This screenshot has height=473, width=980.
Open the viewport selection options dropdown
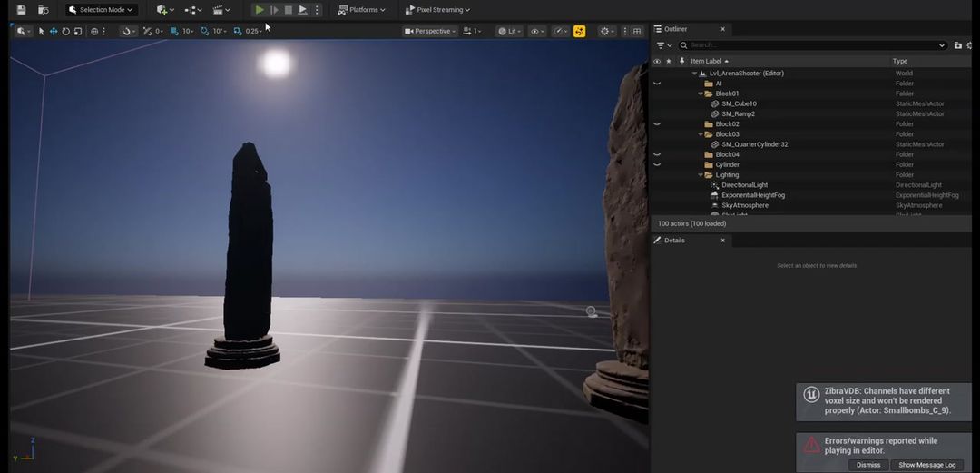[24, 31]
